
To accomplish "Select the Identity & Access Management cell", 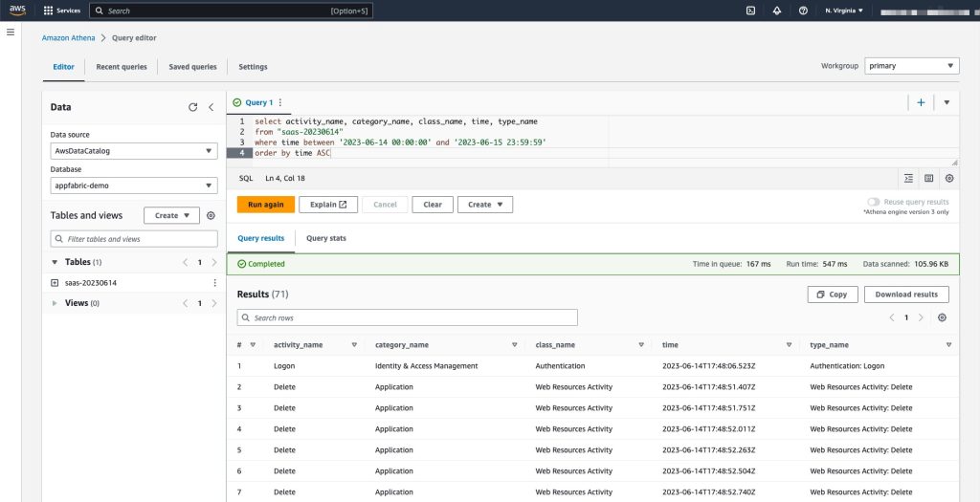I will (426, 366).
